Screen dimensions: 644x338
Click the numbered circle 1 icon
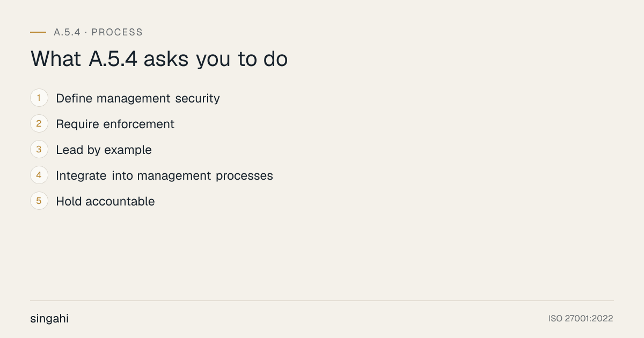click(x=39, y=98)
